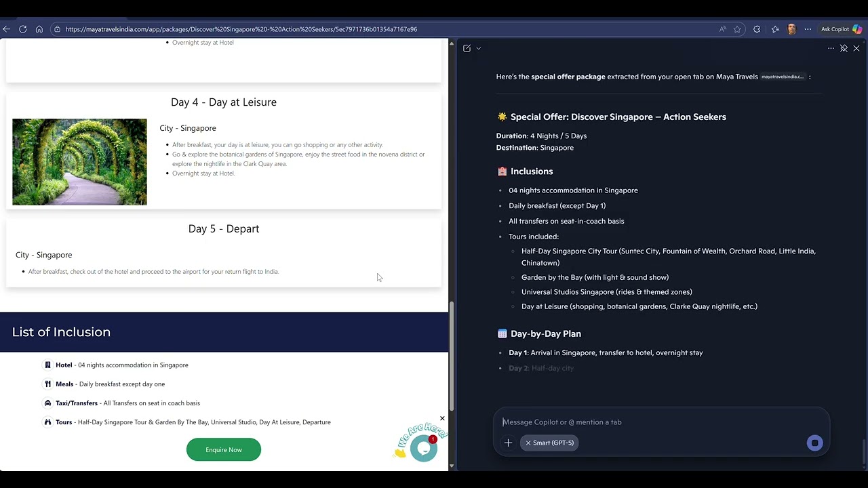Expand the Copilot chat options chevron

click(479, 48)
